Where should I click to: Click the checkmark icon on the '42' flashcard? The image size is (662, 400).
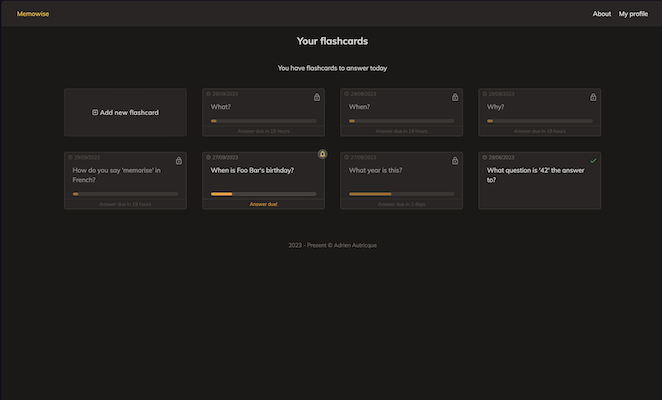(593, 160)
